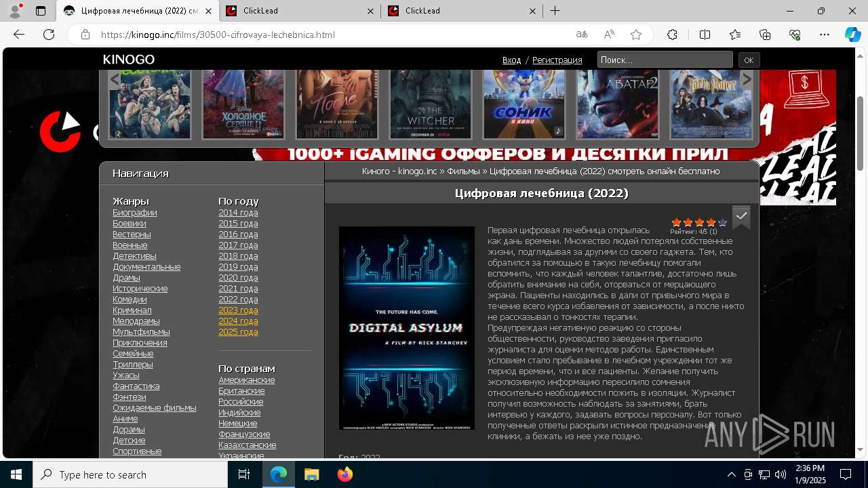Show hidden tray icons chevron
The image size is (868, 488).
[731, 474]
